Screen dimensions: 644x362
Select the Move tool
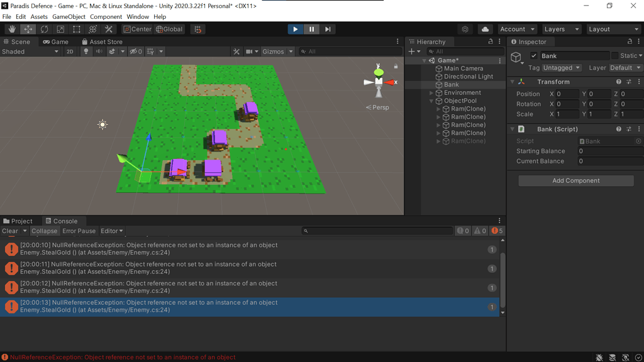click(x=27, y=29)
